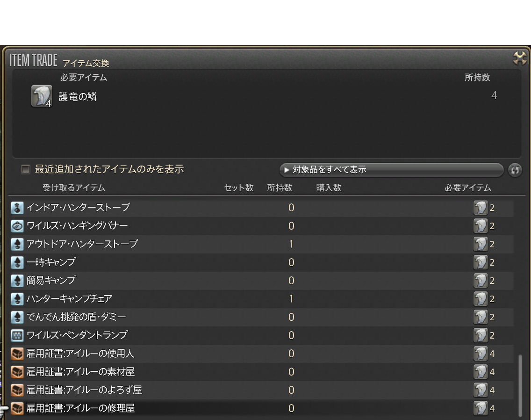Click the refresh icon beside the filter dropdown
The height and width of the screenshot is (420, 531).
515,170
